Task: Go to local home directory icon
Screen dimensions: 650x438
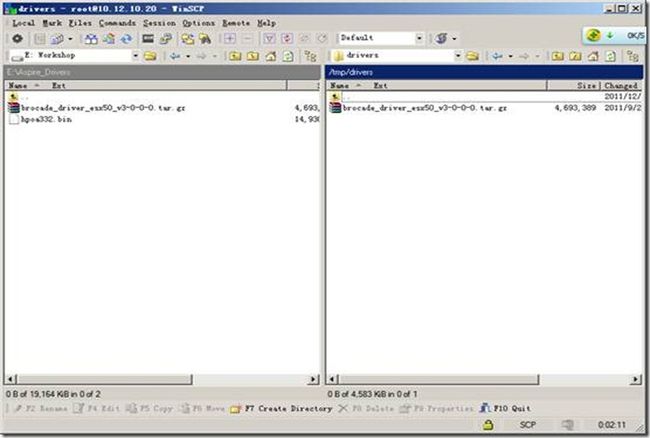Action: [270, 56]
